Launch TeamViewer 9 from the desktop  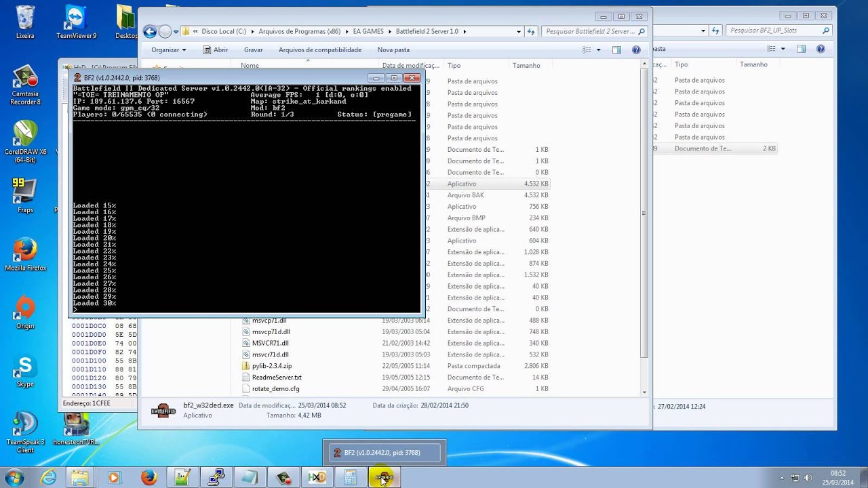coord(76,22)
